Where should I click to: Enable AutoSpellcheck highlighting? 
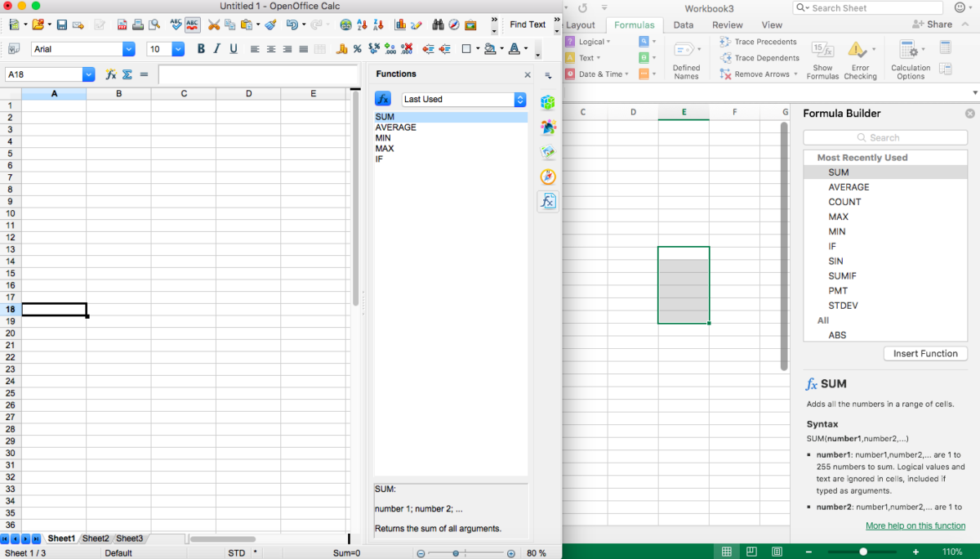194,24
